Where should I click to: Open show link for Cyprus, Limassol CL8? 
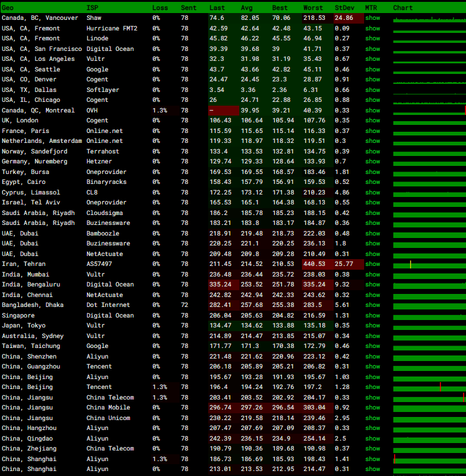(373, 193)
